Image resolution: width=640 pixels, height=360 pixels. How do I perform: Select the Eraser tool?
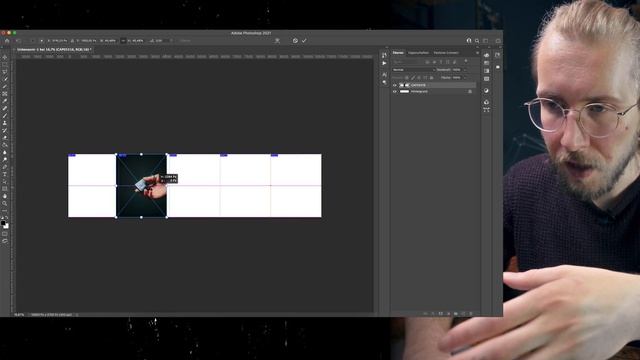[x=5, y=138]
